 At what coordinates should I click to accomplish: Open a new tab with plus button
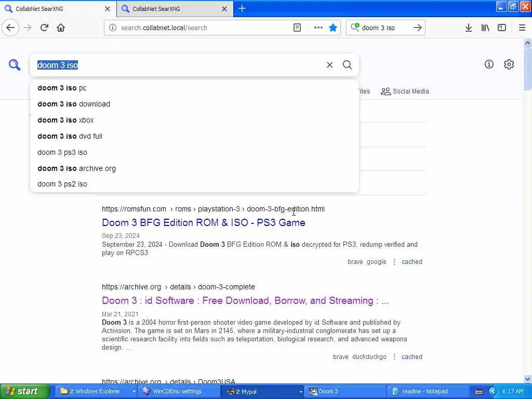click(x=242, y=8)
